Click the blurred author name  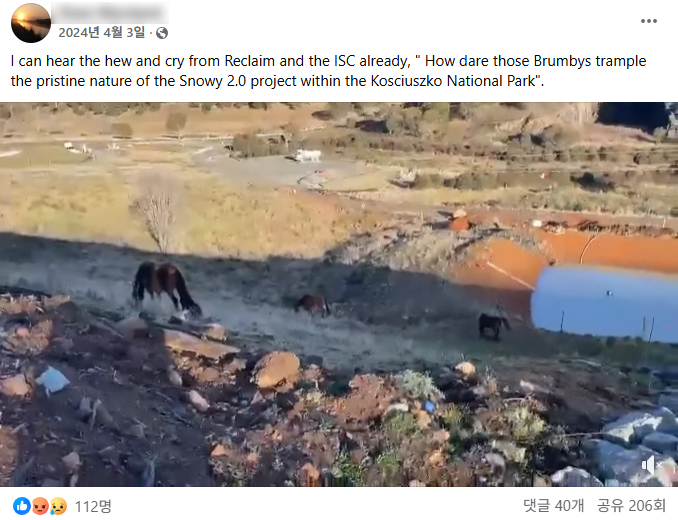pyautogui.click(x=110, y=13)
